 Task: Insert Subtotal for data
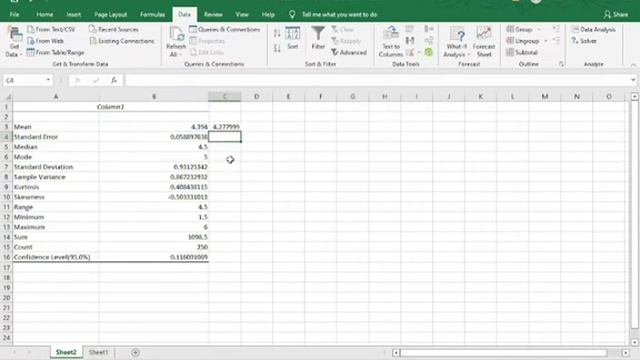pyautogui.click(x=522, y=52)
